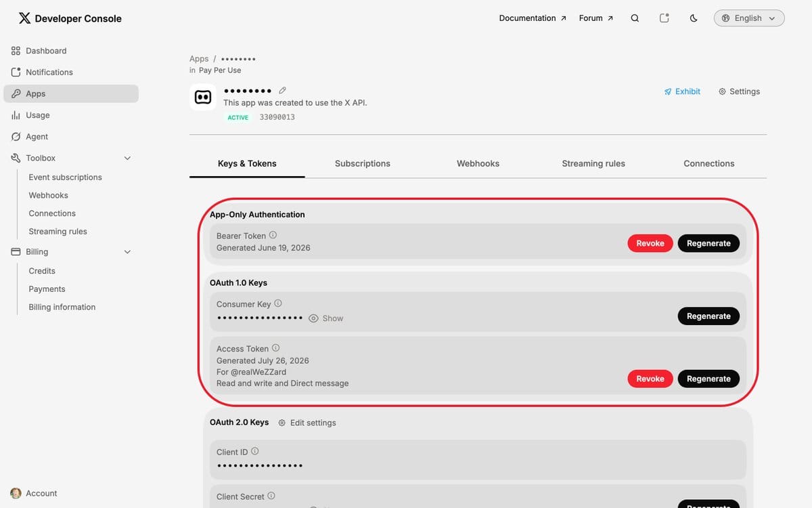This screenshot has width=812, height=508.
Task: Click Client Secret info icon
Action: [x=271, y=496]
